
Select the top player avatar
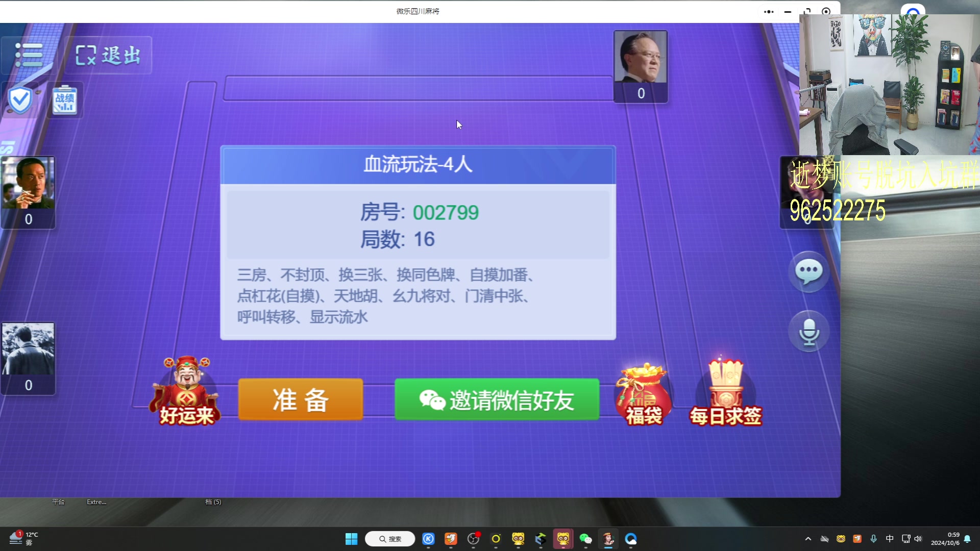[x=641, y=57]
